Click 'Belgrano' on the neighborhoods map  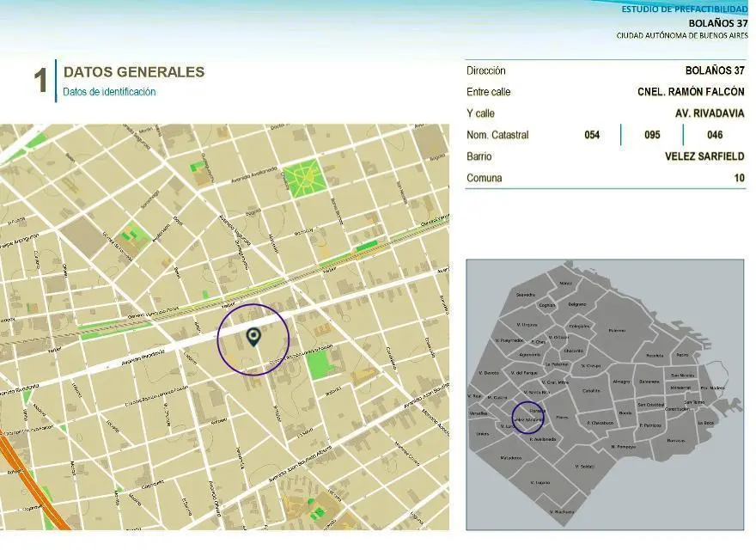coord(577,304)
